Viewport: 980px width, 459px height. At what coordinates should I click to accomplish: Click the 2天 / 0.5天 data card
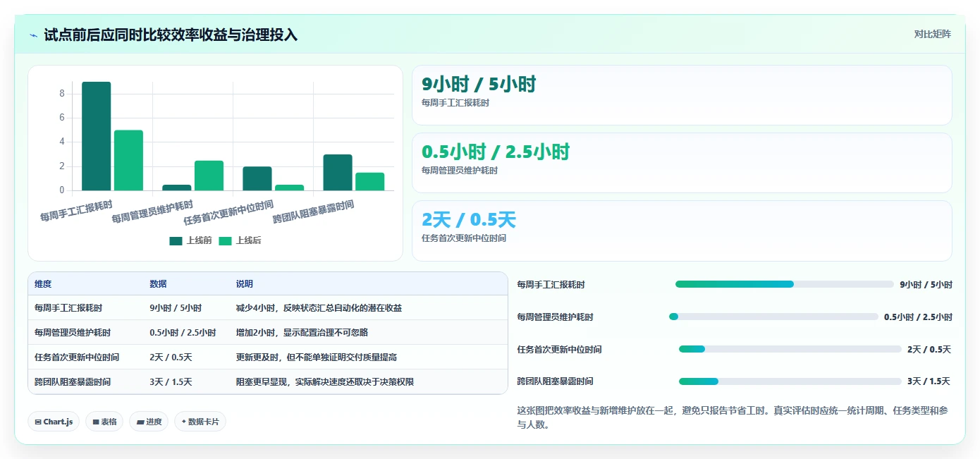point(682,231)
